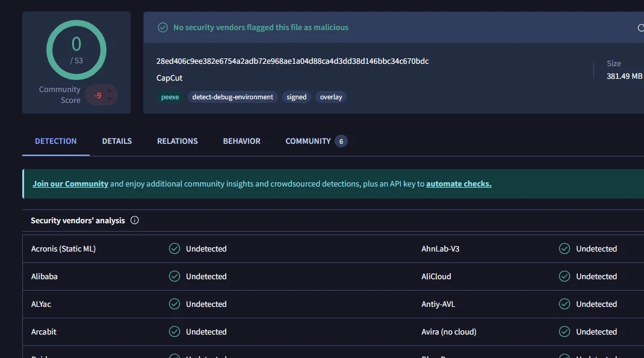Click AhnLab-V3 undetected check icon

[565, 248]
